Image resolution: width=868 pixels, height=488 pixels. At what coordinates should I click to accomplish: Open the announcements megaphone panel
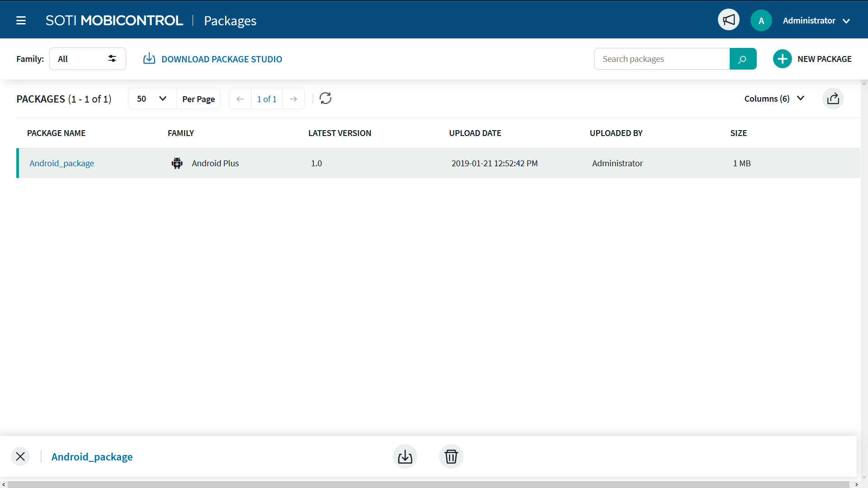coord(728,19)
